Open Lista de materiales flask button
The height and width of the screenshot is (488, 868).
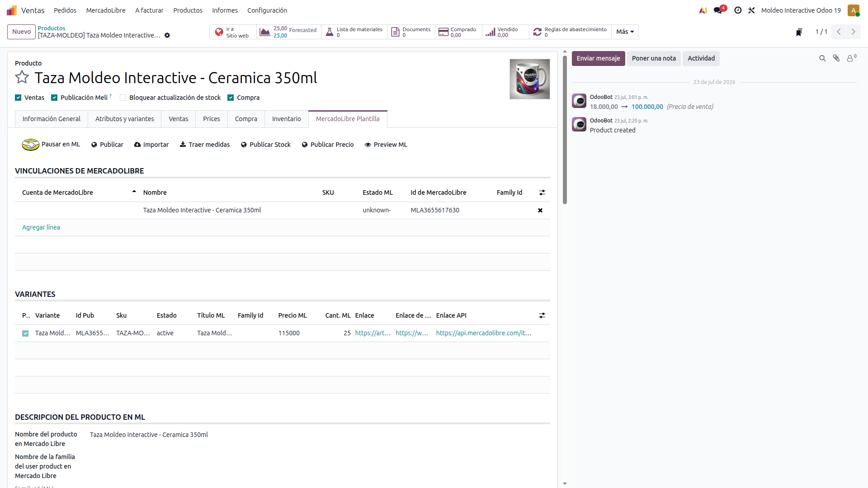click(x=354, y=32)
